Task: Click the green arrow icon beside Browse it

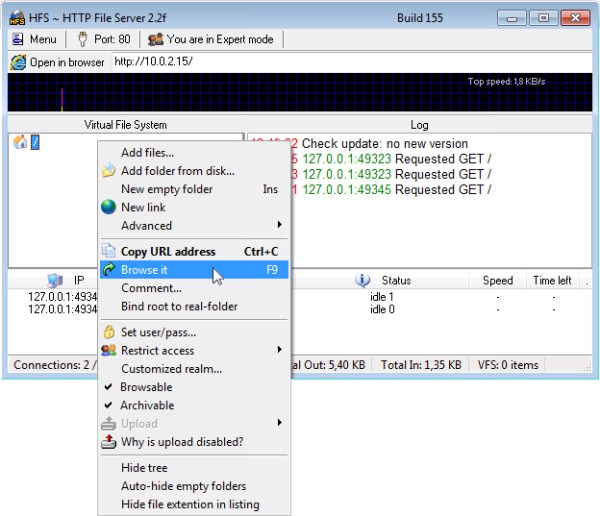Action: pos(109,270)
